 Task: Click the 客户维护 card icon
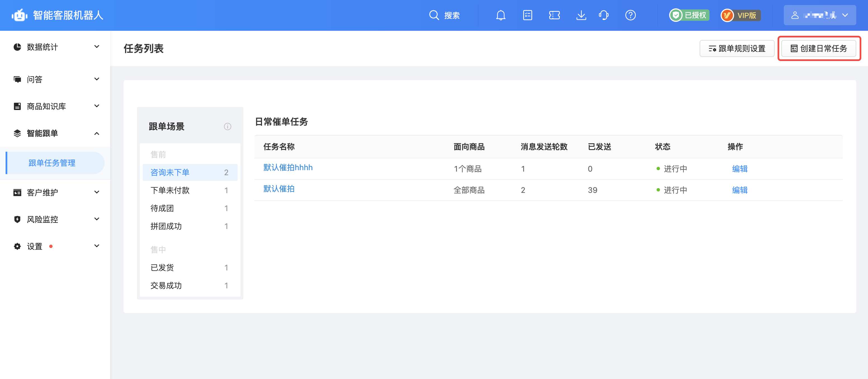(x=17, y=192)
